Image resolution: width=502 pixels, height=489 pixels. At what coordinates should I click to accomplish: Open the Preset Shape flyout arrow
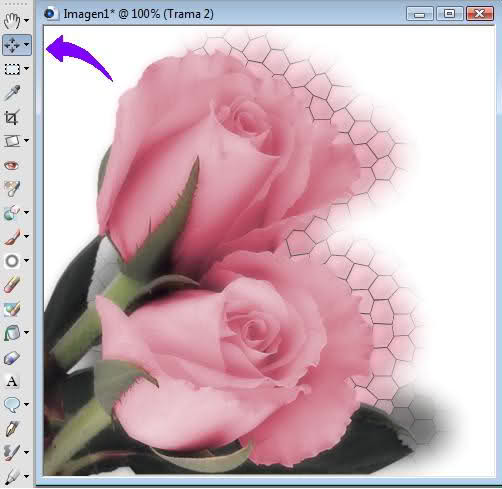pyautogui.click(x=26, y=404)
